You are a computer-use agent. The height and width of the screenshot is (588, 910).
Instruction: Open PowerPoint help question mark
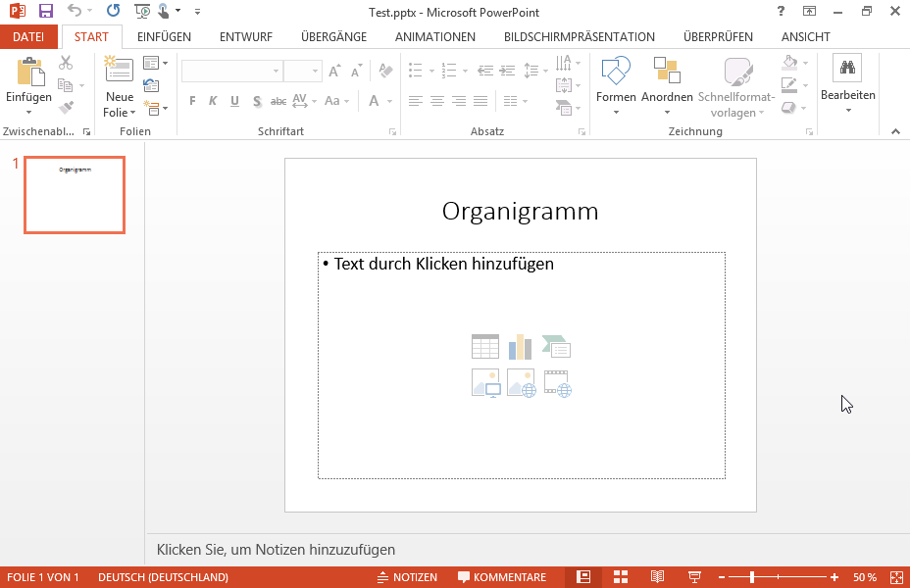coord(781,11)
